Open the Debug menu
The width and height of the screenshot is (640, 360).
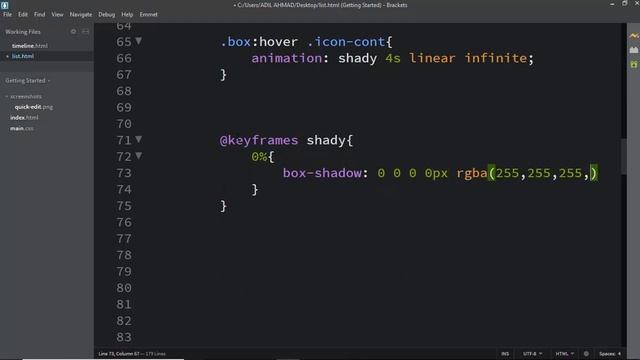107,14
